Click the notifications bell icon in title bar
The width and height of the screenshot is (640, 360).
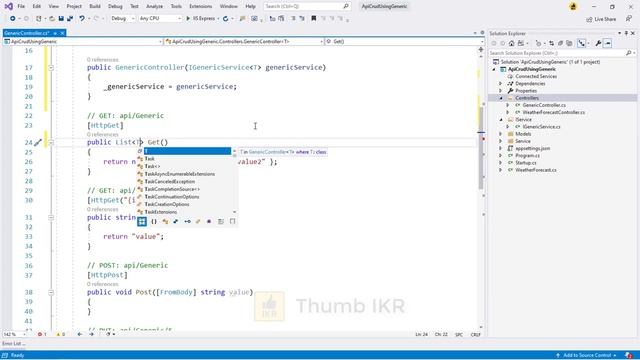tap(573, 7)
